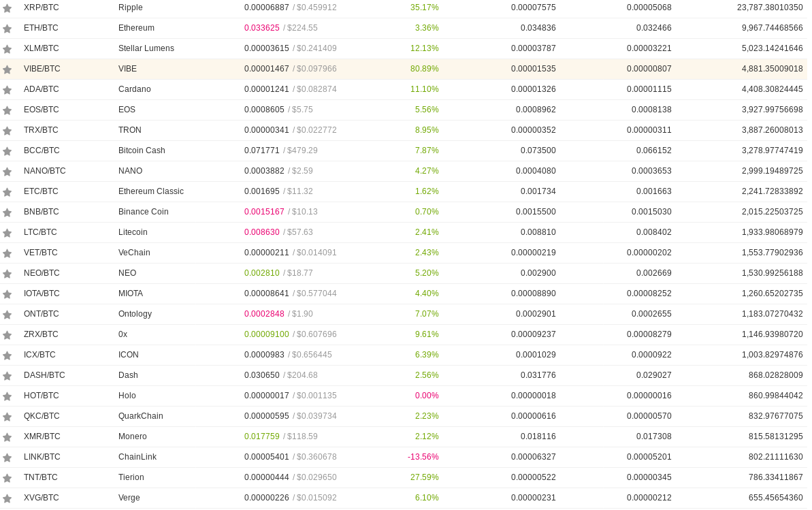Click the Holo 0.00% change

click(x=427, y=396)
